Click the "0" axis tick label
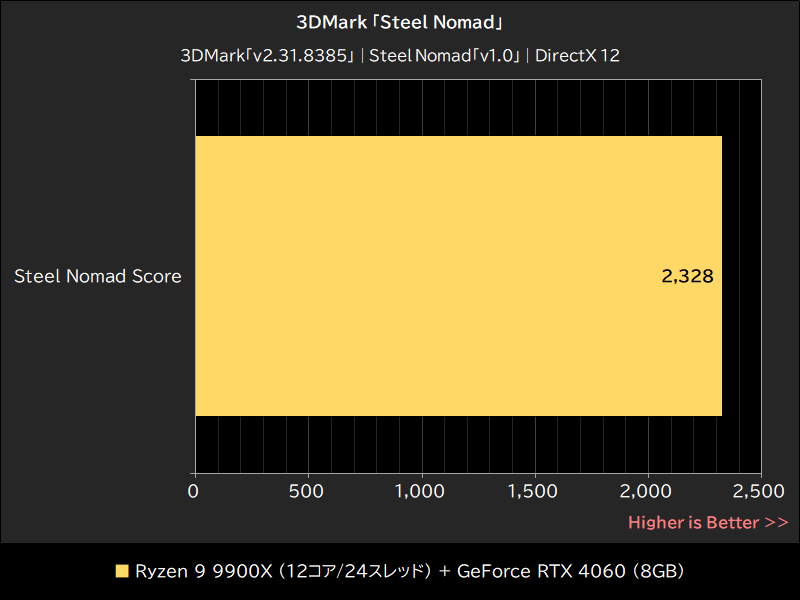Image resolution: width=800 pixels, height=600 pixels. pos(193,492)
